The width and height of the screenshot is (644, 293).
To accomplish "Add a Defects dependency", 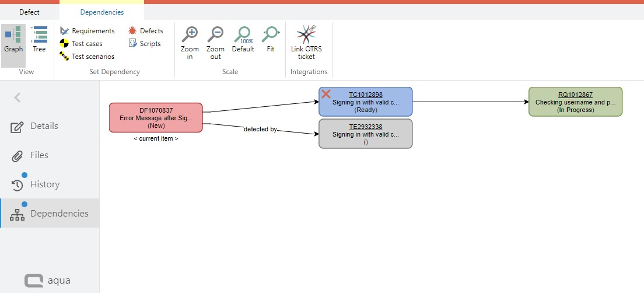I will tap(145, 31).
